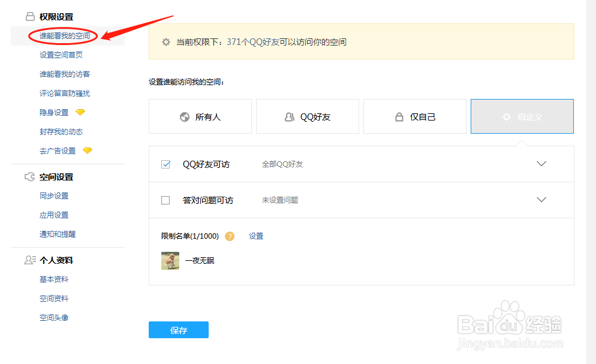Screen dimensions: 596x364
Task: Open 评论留言防骚扰 setting
Action: (x=65, y=93)
